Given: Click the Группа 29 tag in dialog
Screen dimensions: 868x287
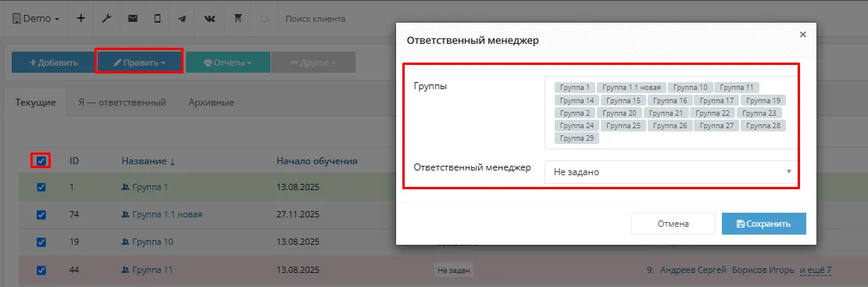Looking at the screenshot, I should click(577, 138).
